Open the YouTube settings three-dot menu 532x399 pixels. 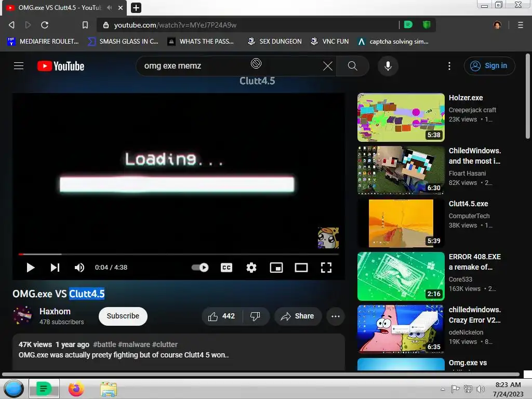click(449, 66)
